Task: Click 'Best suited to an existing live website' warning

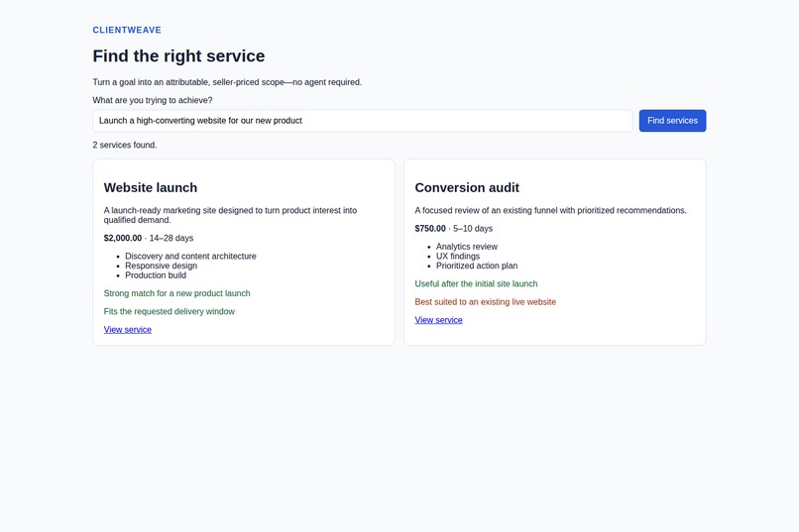Action: (485, 302)
